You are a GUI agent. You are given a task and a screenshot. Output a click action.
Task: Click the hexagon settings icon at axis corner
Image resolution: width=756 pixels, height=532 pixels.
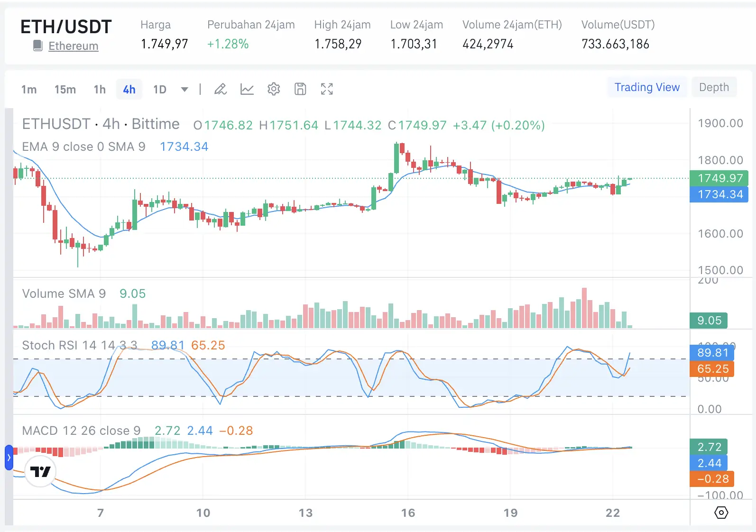(721, 513)
